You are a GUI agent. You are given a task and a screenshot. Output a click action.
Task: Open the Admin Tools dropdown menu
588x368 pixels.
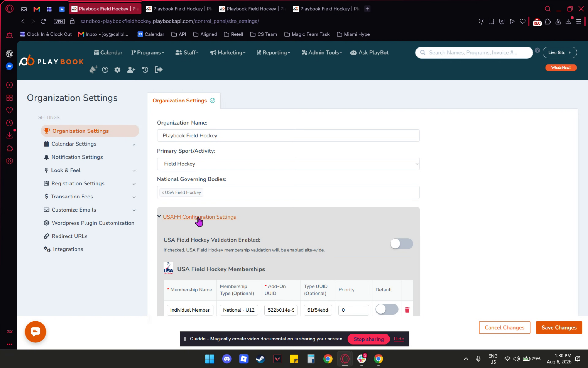(321, 52)
